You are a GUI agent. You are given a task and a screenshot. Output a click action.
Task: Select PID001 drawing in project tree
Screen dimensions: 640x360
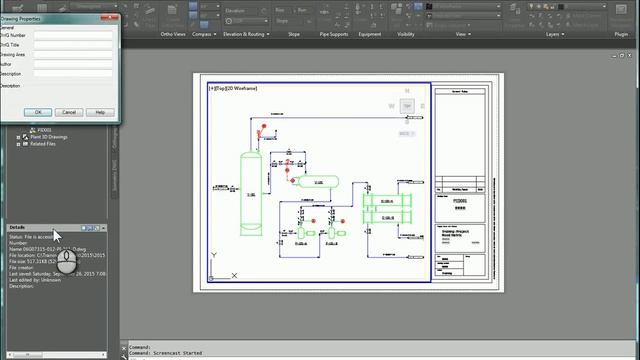[x=44, y=130]
